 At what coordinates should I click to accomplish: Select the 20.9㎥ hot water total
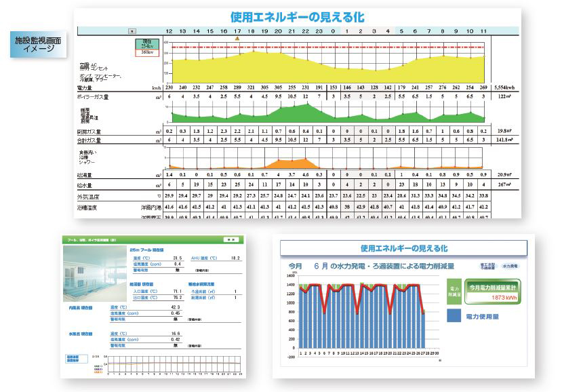[504, 175]
